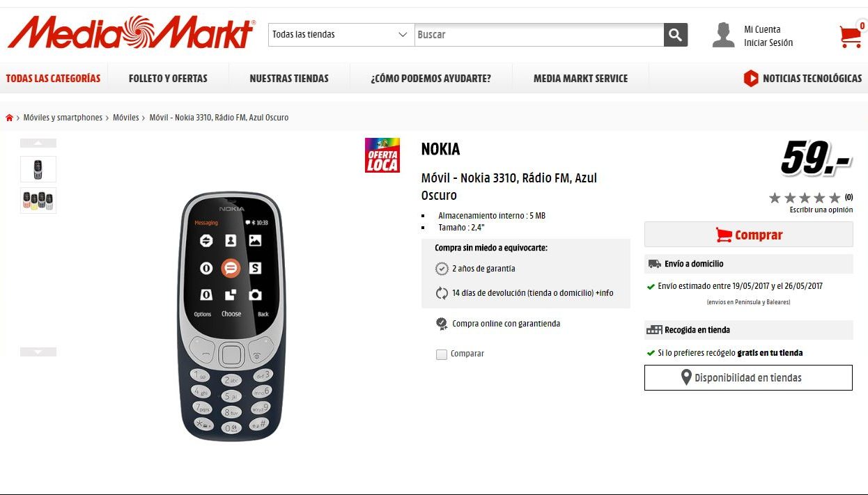868x495 pixels.
Task: Click the magnifying glass search icon
Action: [x=676, y=35]
